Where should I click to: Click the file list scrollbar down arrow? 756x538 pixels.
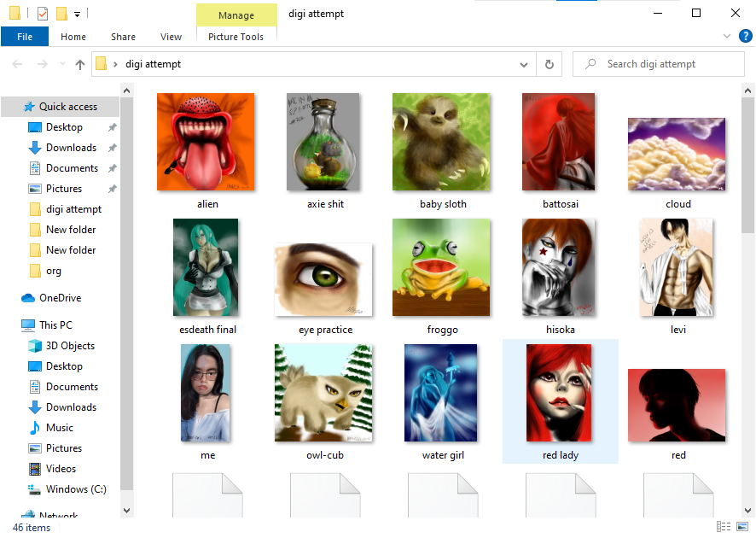point(747,510)
